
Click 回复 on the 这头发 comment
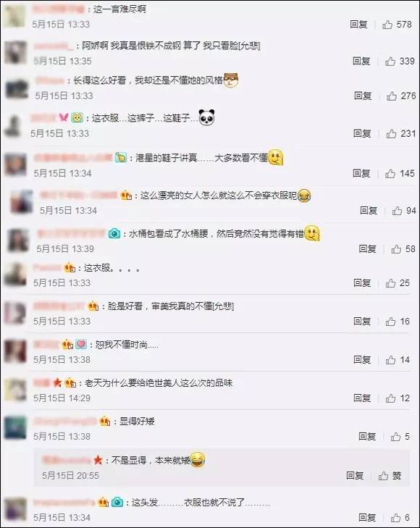point(367,518)
